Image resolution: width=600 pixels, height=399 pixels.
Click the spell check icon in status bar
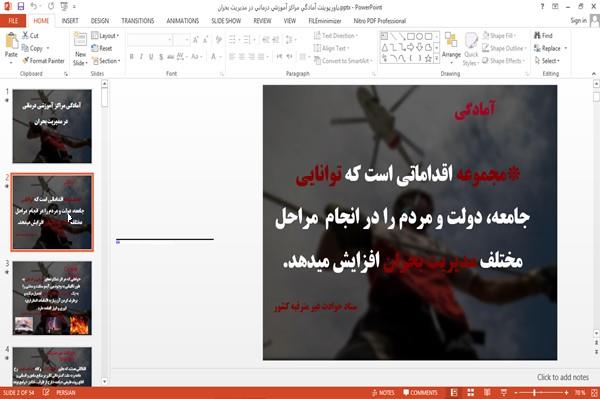46,392
